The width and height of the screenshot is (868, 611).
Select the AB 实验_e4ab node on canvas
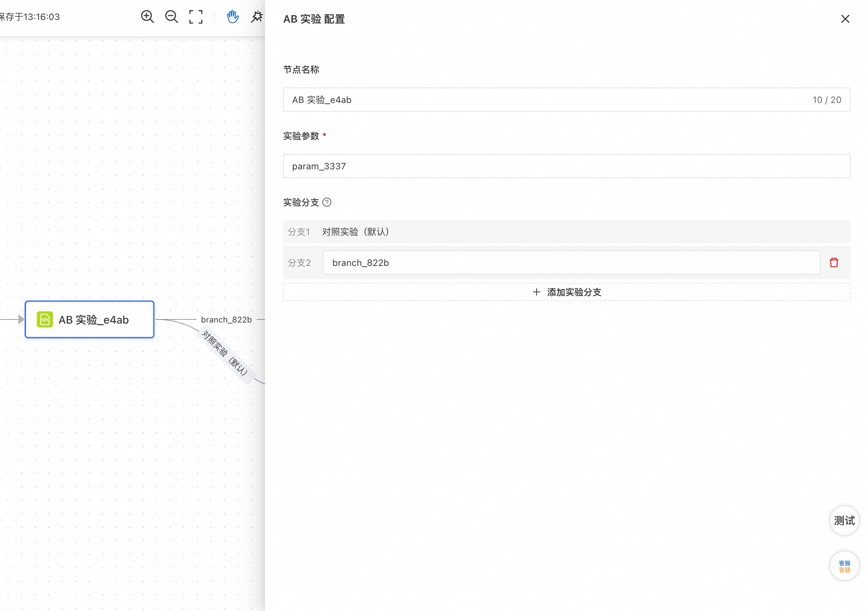coord(89,320)
